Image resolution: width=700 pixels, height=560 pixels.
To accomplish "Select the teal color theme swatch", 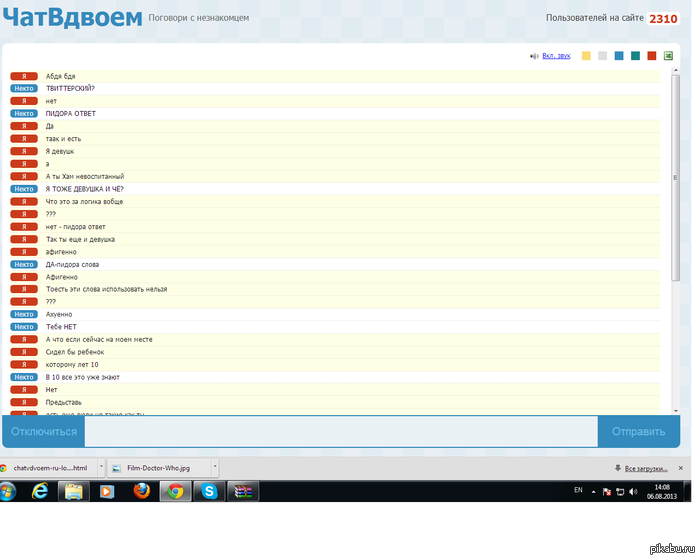I will [x=635, y=56].
